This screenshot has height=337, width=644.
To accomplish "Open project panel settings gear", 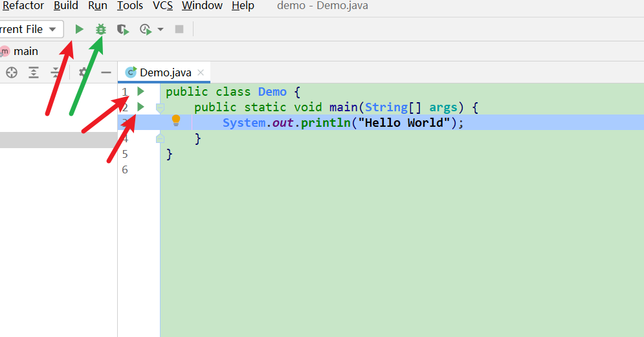I will (83, 72).
